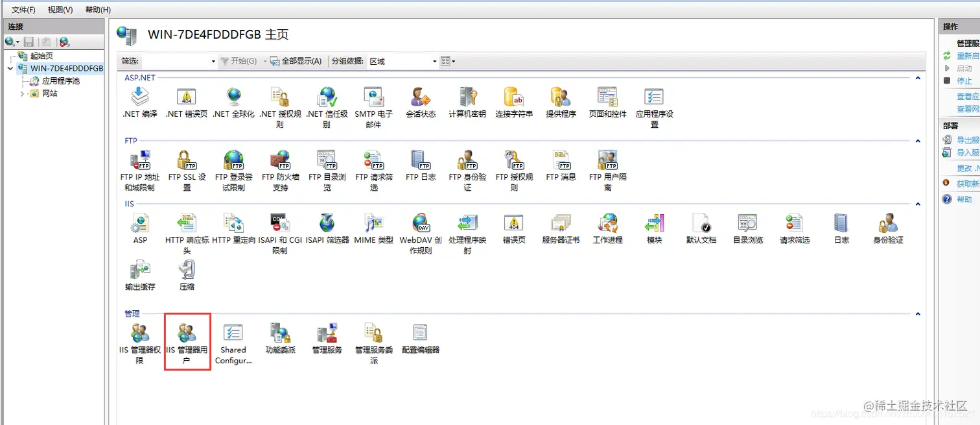The height and width of the screenshot is (425, 980).
Task: Open .NET 授权规则 icon
Action: (280, 108)
